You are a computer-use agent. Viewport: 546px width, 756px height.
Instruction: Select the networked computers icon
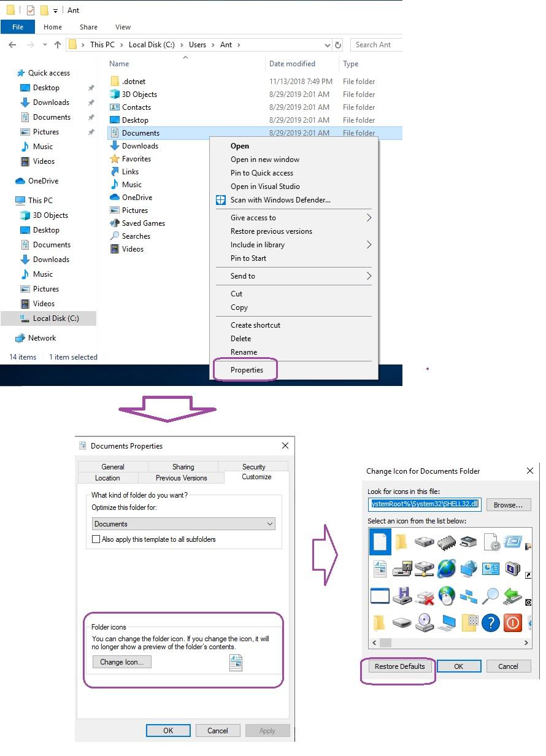click(469, 596)
